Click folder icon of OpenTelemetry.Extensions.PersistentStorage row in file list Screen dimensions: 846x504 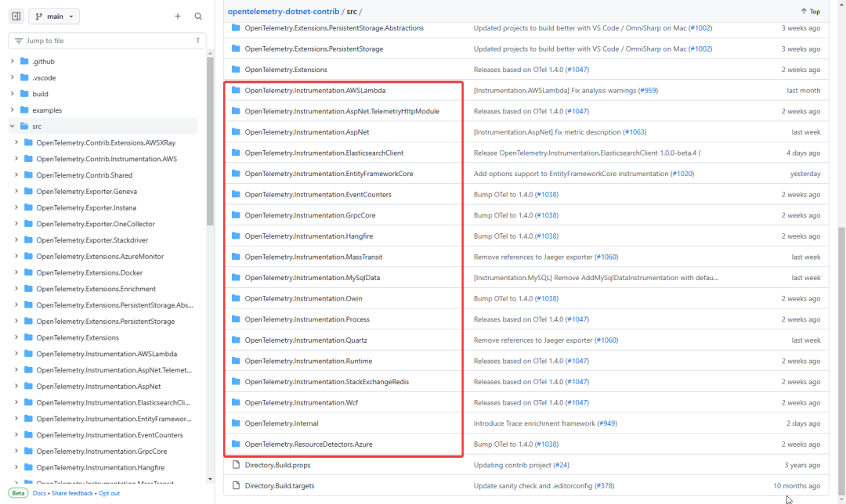pos(236,49)
